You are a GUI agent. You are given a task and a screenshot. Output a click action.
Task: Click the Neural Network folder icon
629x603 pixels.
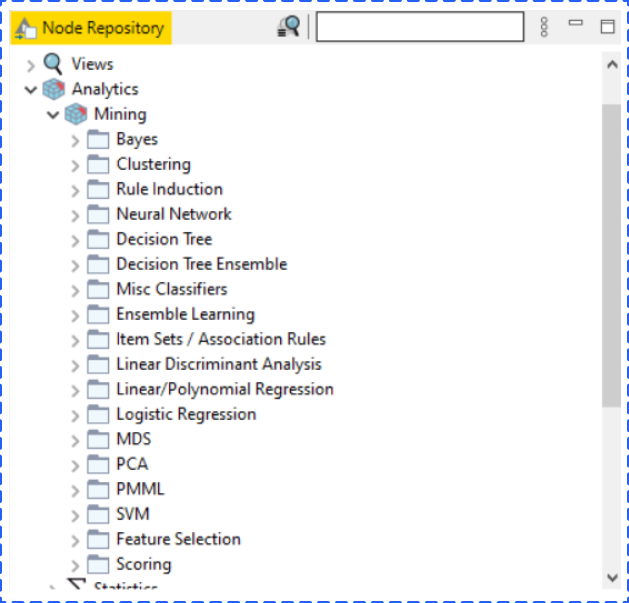(x=98, y=214)
